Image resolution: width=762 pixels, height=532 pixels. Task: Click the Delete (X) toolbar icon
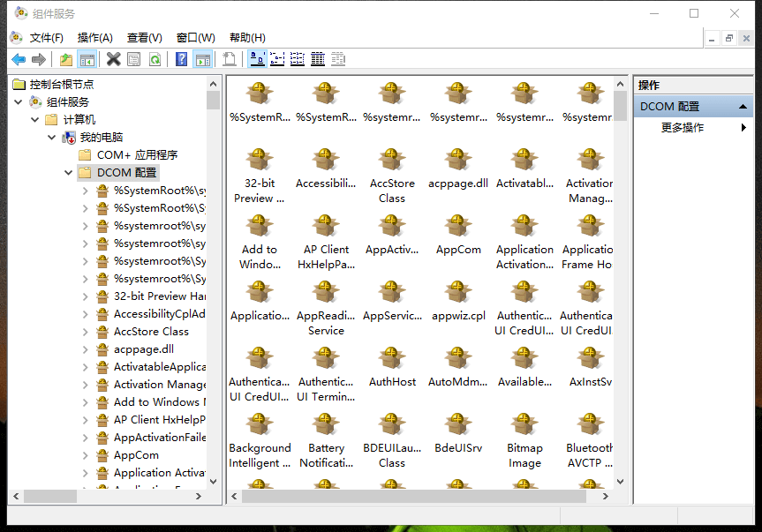pyautogui.click(x=113, y=59)
